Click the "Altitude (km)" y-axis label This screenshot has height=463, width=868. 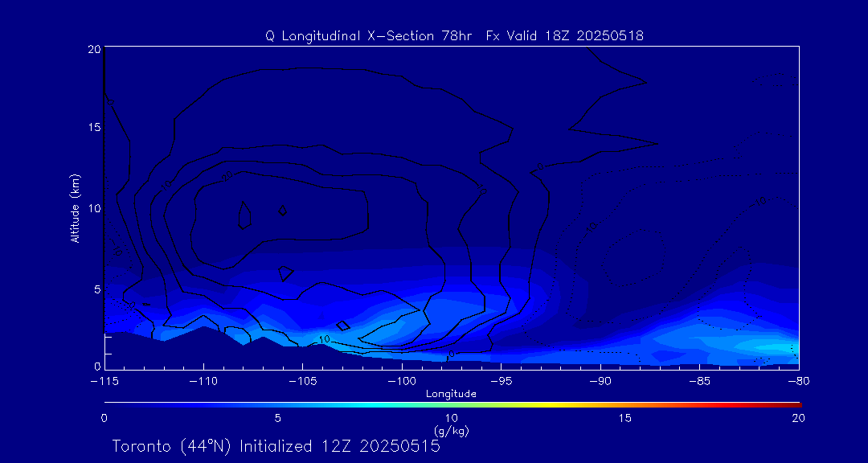(x=75, y=207)
